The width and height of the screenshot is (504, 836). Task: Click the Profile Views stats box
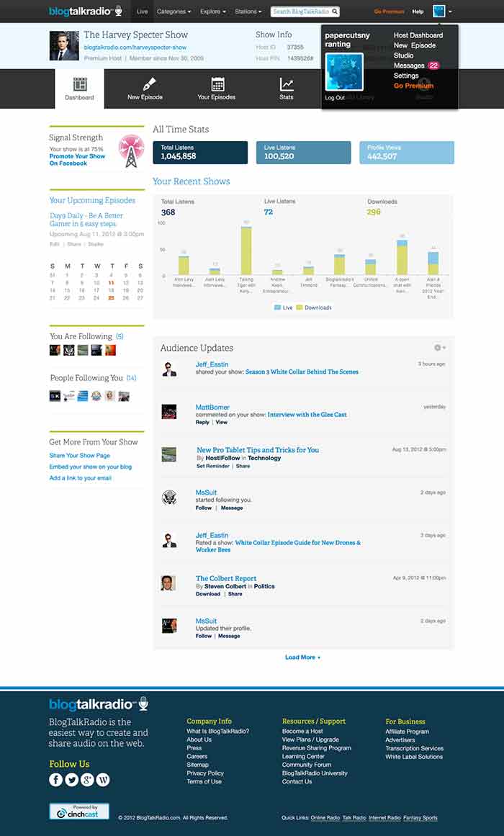407,153
